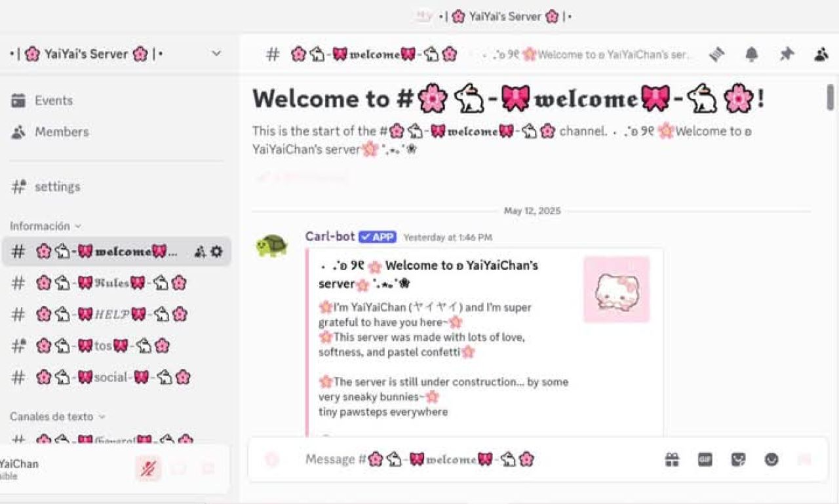Image resolution: width=839 pixels, height=504 pixels.
Task: Open the threads icon in channel header
Action: pos(717,55)
